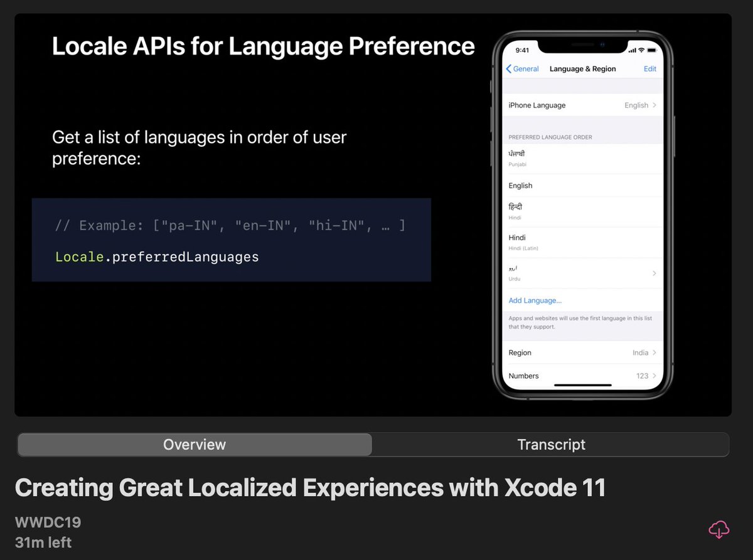Open the Numbers 123 row

click(584, 376)
